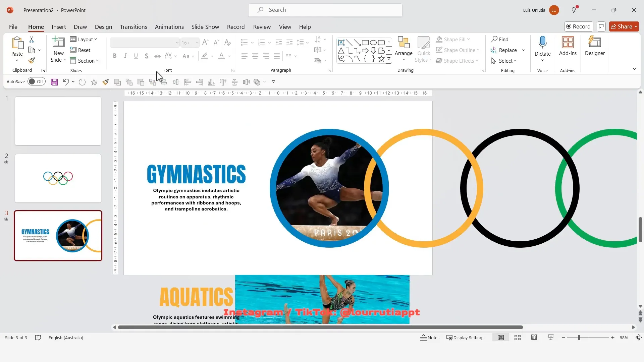The height and width of the screenshot is (362, 644).
Task: Switch to the Animations tab
Action: pyautogui.click(x=169, y=27)
